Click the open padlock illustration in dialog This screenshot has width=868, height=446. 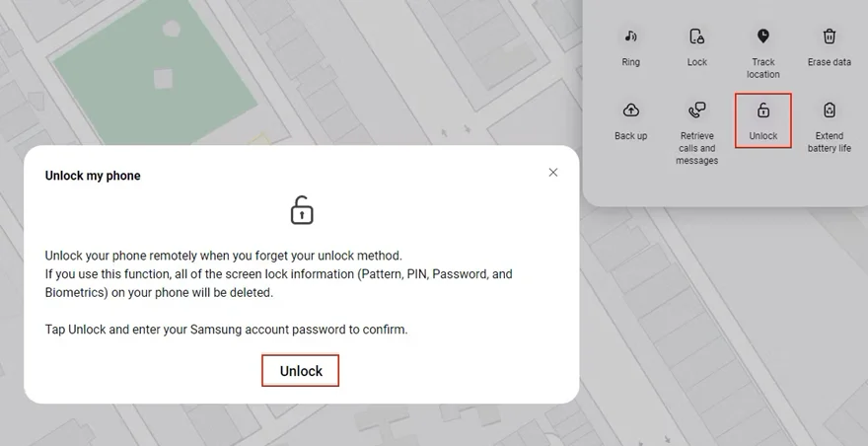pyautogui.click(x=302, y=210)
